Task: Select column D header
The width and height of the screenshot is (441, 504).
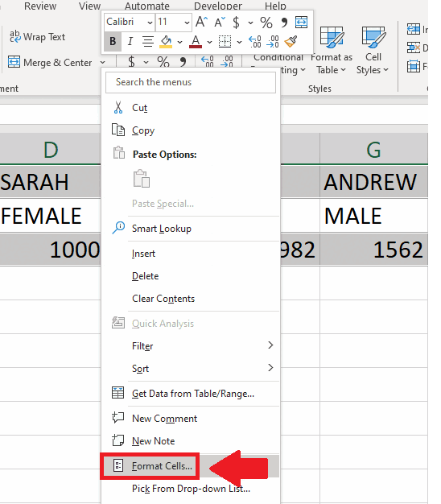Action: (51, 150)
